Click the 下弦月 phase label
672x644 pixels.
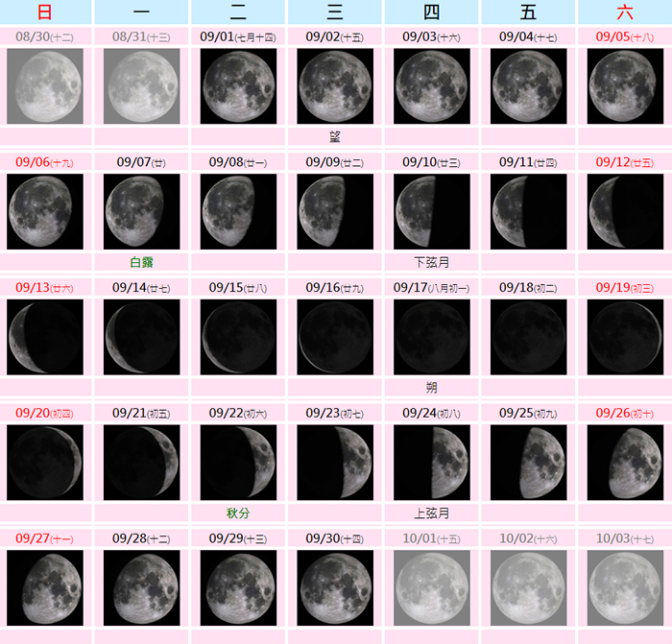(432, 262)
